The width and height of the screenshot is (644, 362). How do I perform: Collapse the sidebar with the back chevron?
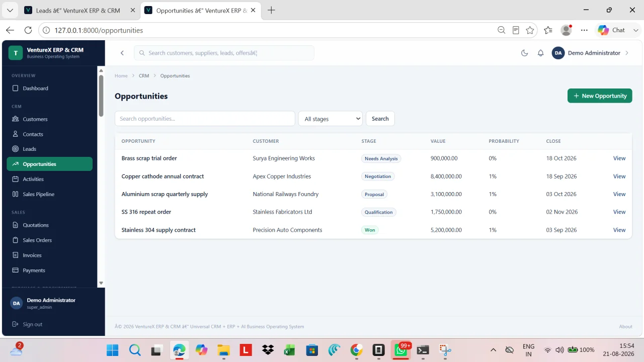[122, 53]
